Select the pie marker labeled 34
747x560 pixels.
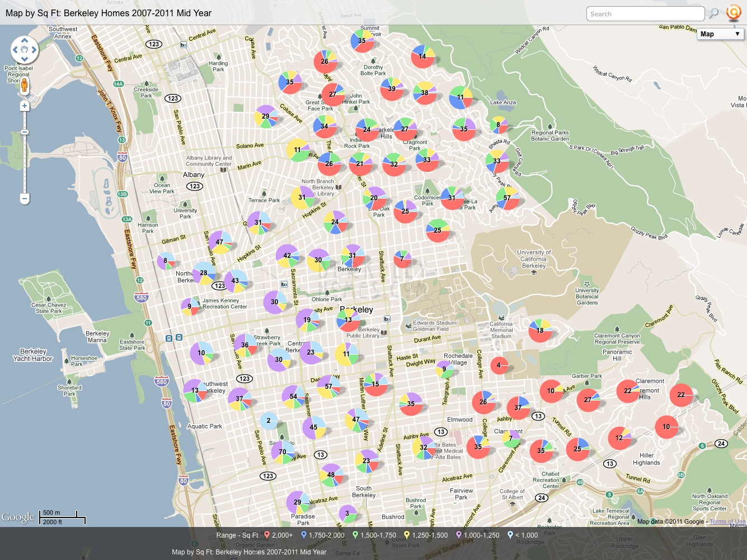click(325, 126)
